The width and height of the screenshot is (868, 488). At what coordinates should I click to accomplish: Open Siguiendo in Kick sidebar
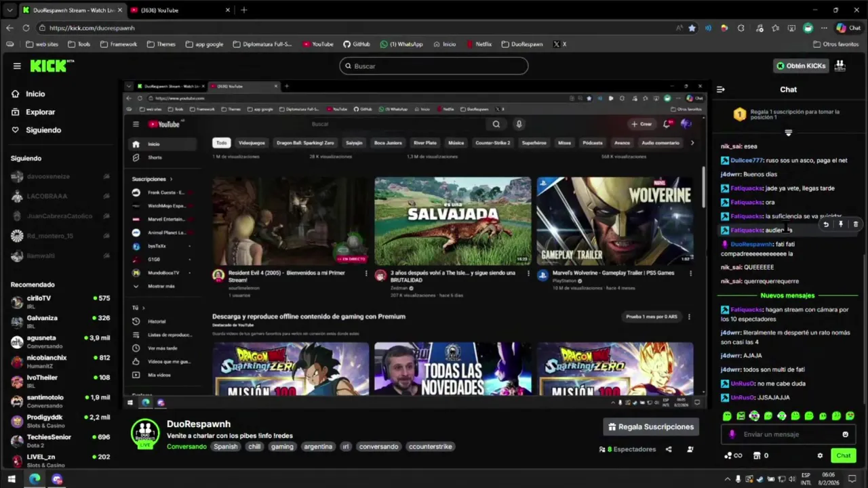coord(36,130)
